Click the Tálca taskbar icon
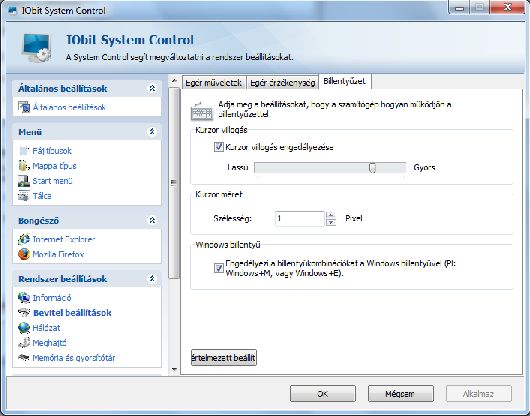This screenshot has height=416, width=530. click(24, 196)
